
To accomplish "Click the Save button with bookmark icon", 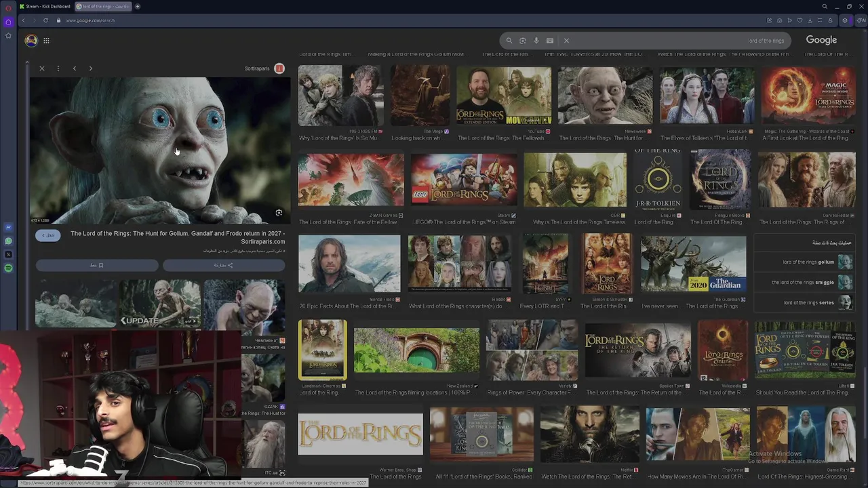I will [96, 265].
